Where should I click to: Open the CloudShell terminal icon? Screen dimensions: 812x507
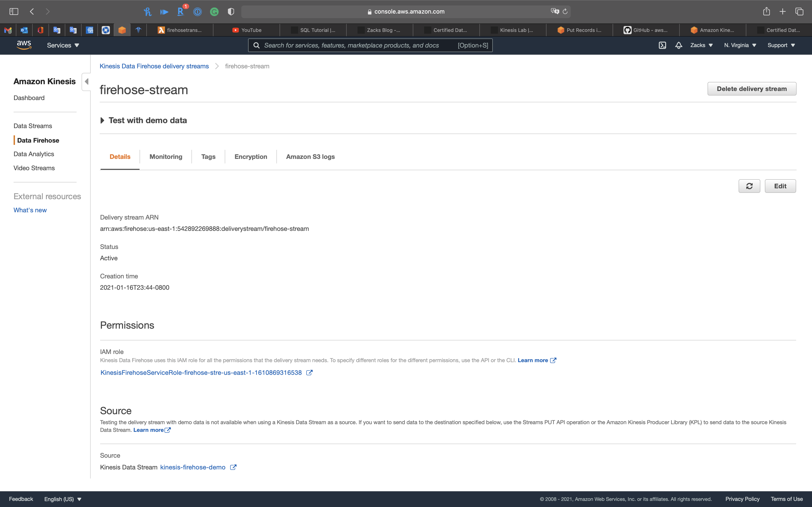[x=662, y=45]
